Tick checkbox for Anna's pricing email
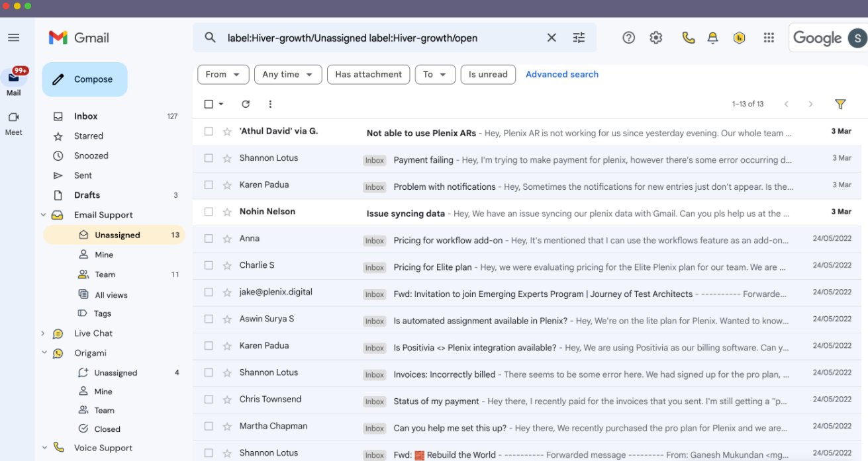The height and width of the screenshot is (461, 868). [209, 239]
